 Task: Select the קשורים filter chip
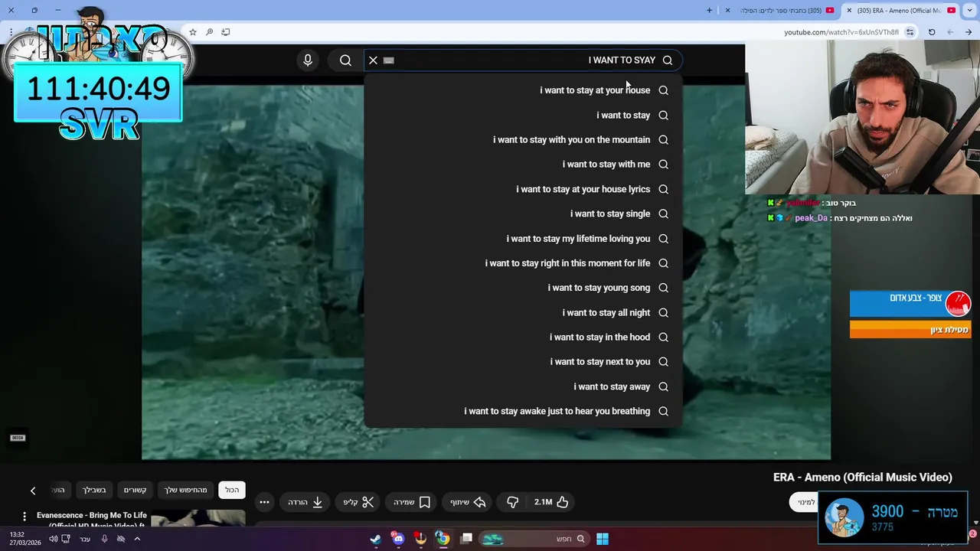tap(136, 490)
